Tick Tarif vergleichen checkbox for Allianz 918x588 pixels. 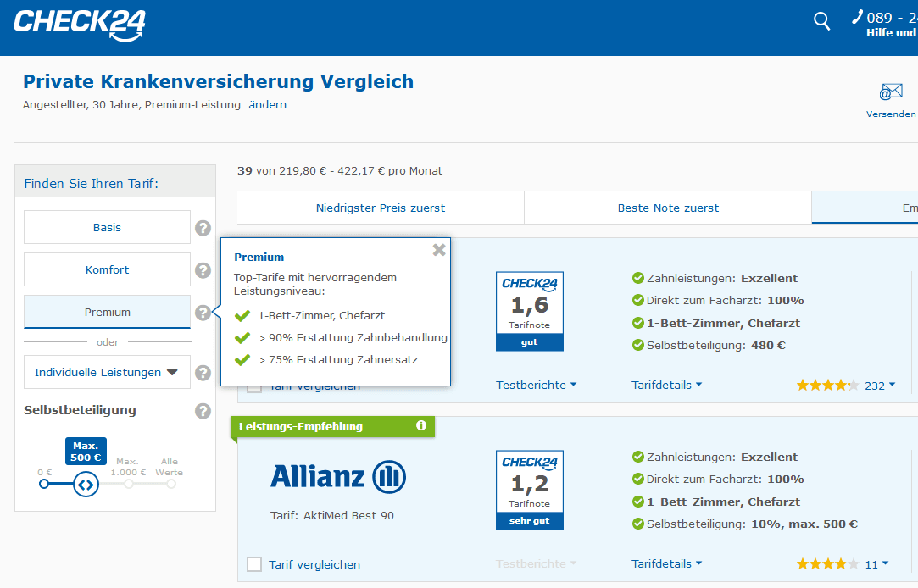(254, 564)
